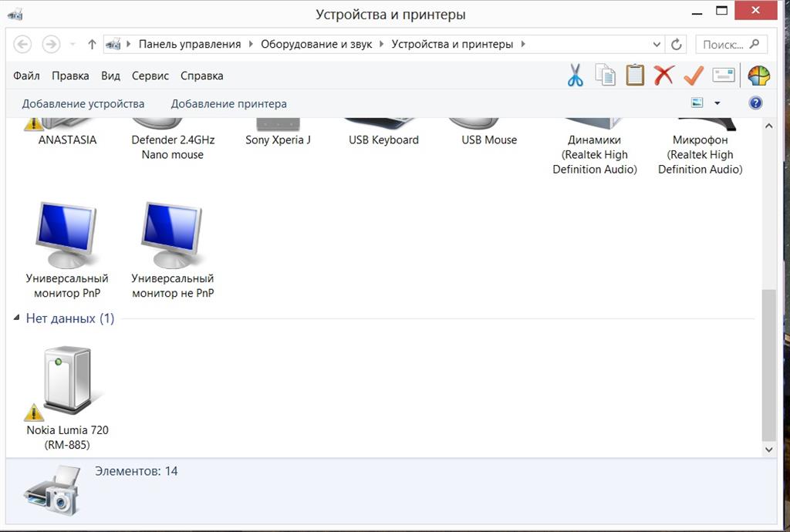Select the Defender 2.4GHz Nano mouse device
The width and height of the screenshot is (790, 532).
pyautogui.click(x=173, y=140)
